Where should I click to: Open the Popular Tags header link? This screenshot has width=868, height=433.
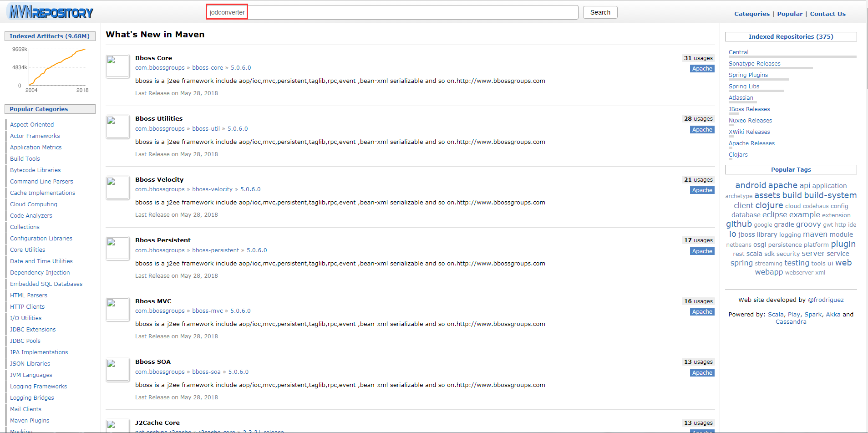click(x=791, y=169)
